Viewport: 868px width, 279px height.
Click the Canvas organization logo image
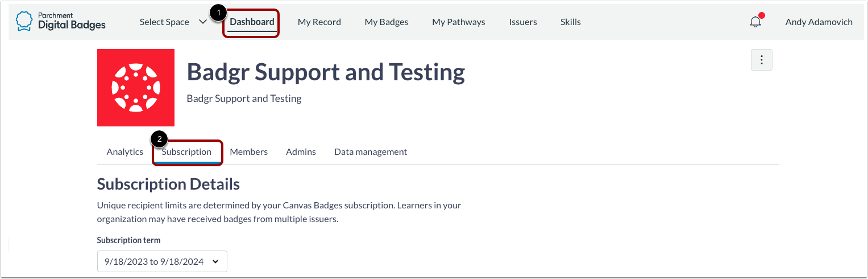pos(136,88)
